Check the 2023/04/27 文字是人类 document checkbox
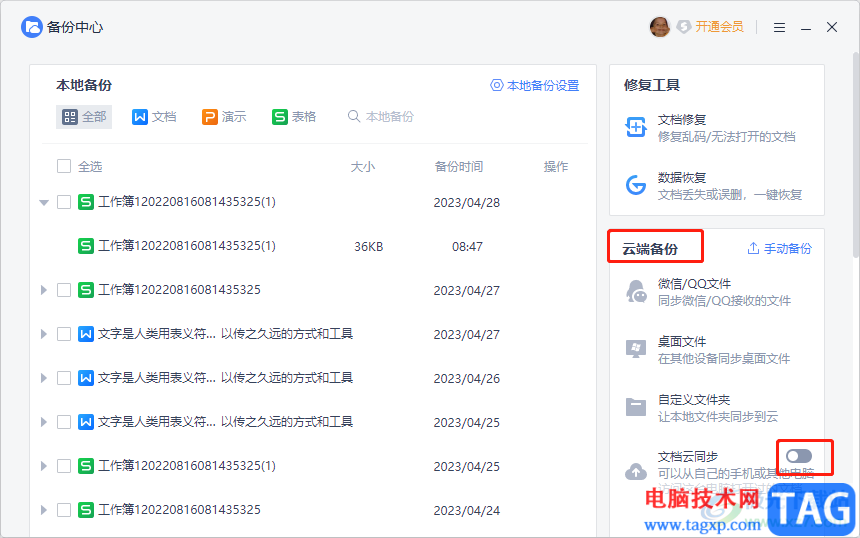The height and width of the screenshot is (538, 860). [64, 333]
